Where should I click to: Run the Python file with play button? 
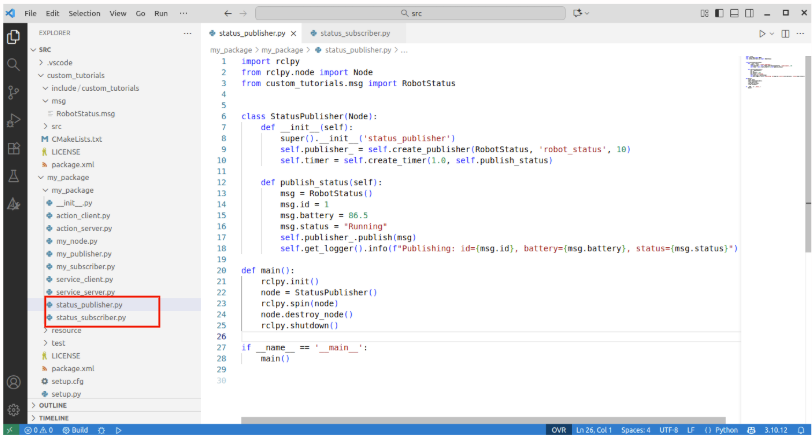[761, 33]
